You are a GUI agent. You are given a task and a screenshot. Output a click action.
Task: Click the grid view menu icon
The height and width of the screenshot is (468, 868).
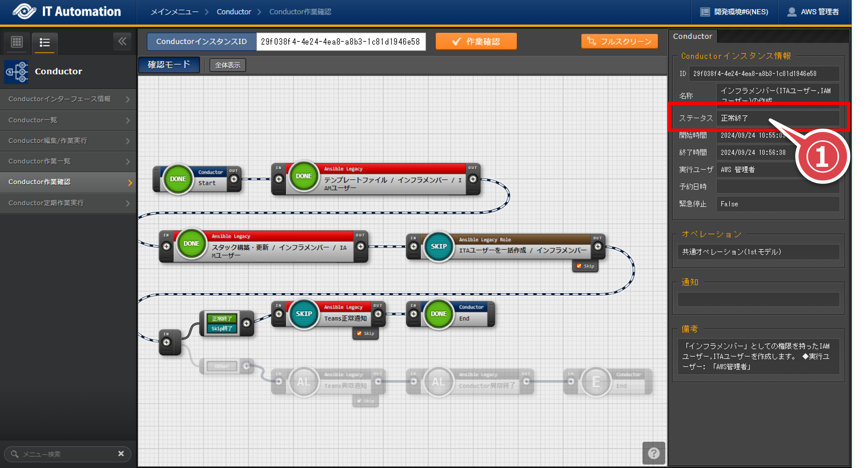point(17,42)
